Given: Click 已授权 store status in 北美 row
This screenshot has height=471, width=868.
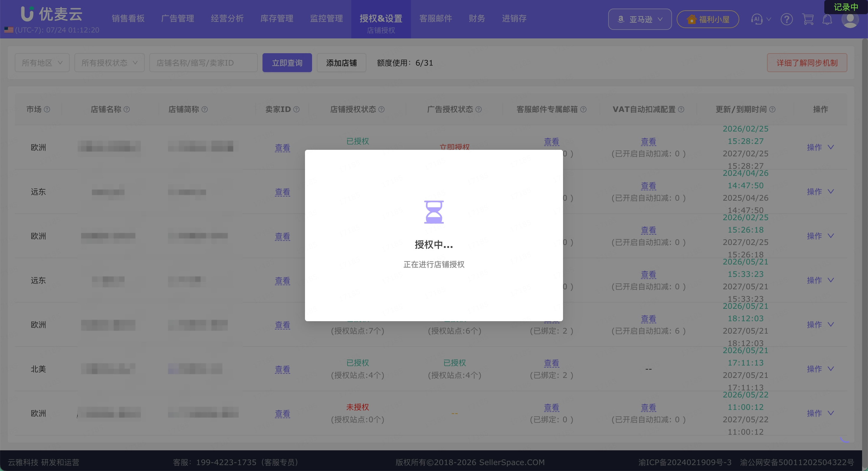Looking at the screenshot, I should [358, 363].
